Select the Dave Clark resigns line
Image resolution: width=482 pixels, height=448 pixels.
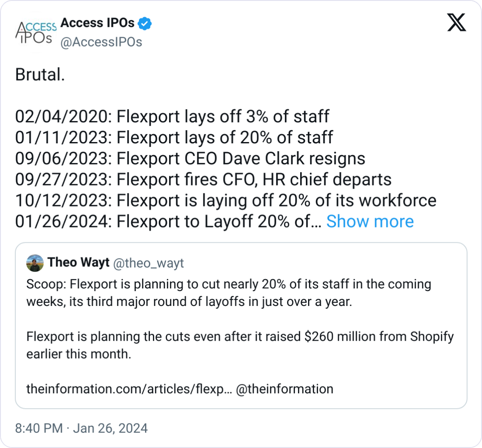(x=190, y=159)
